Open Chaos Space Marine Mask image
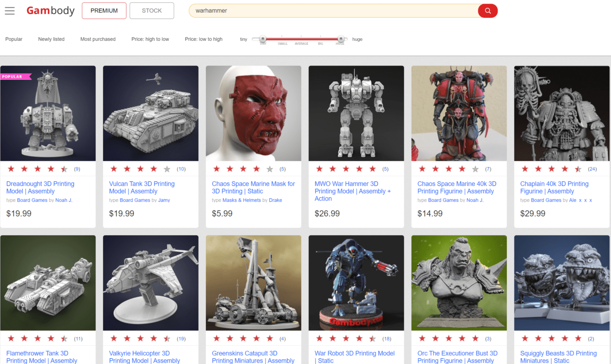 click(254, 113)
